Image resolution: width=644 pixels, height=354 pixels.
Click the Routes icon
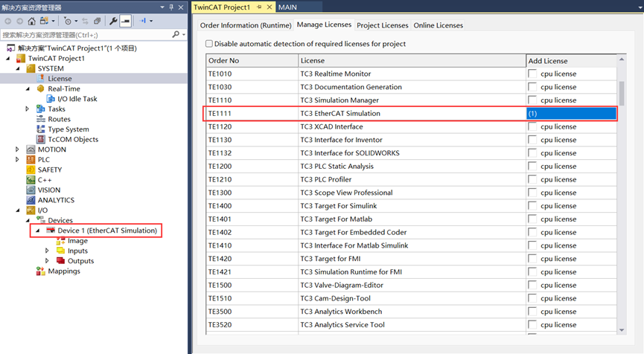tap(41, 119)
